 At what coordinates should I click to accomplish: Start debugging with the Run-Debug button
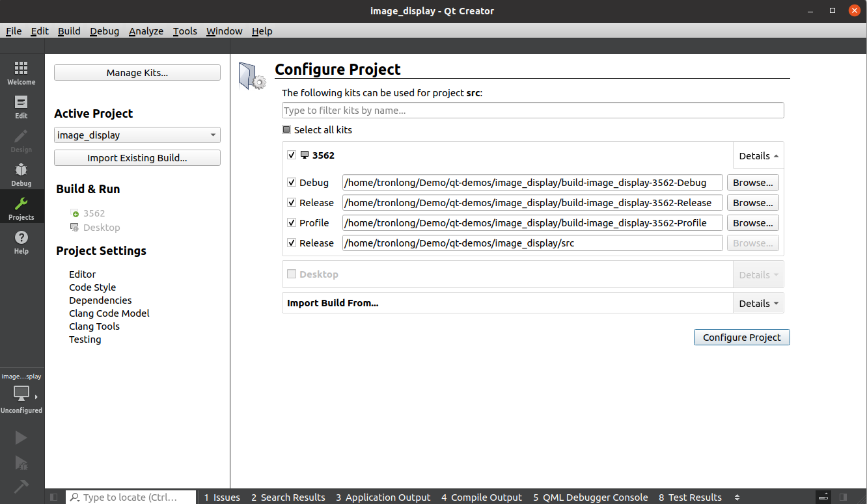pos(21,462)
